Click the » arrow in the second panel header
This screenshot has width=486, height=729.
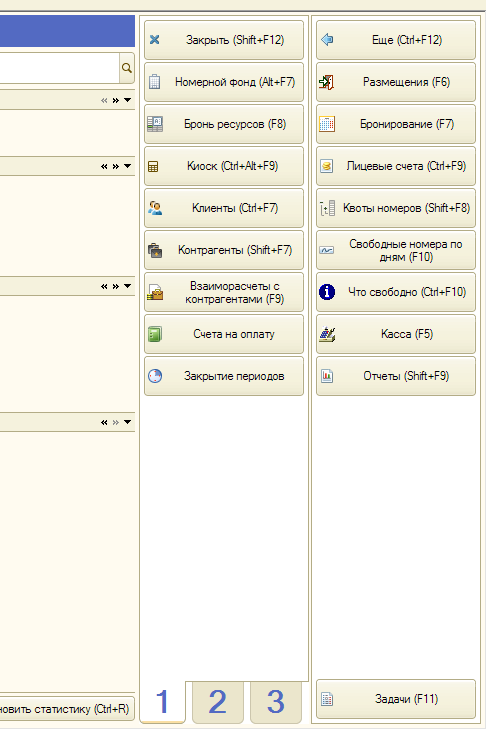tap(116, 166)
